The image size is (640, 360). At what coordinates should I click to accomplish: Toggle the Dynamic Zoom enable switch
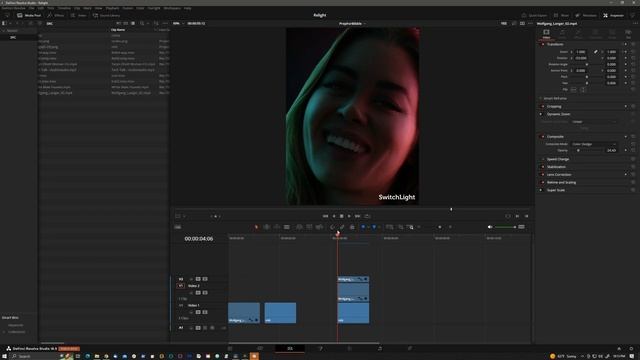coord(541,114)
